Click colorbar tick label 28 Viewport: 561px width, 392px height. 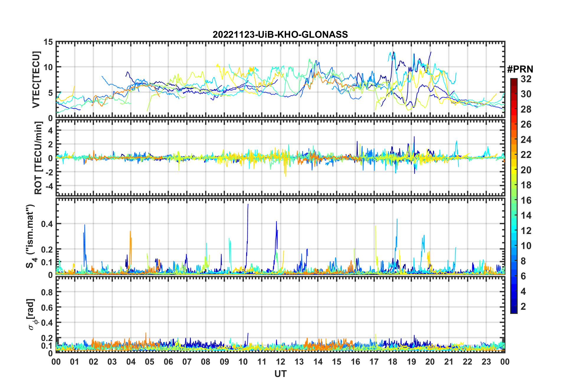(x=526, y=109)
